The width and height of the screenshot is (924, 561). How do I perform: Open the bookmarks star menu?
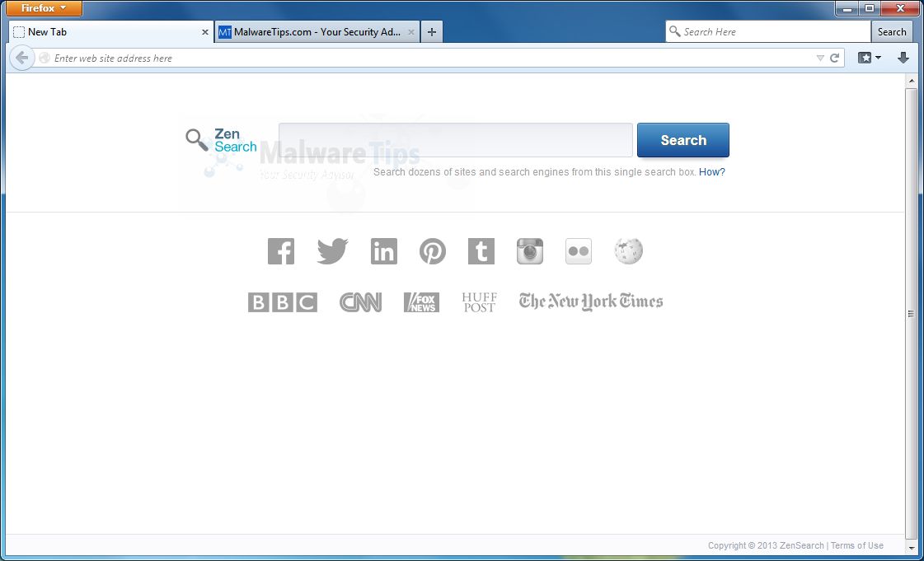870,58
